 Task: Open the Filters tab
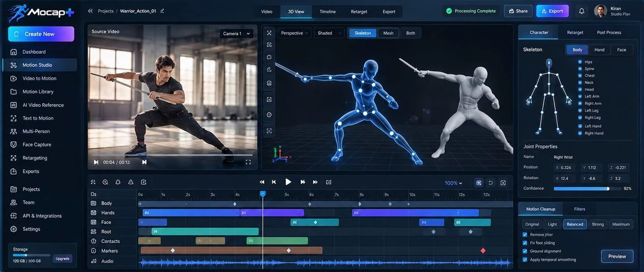(580, 209)
